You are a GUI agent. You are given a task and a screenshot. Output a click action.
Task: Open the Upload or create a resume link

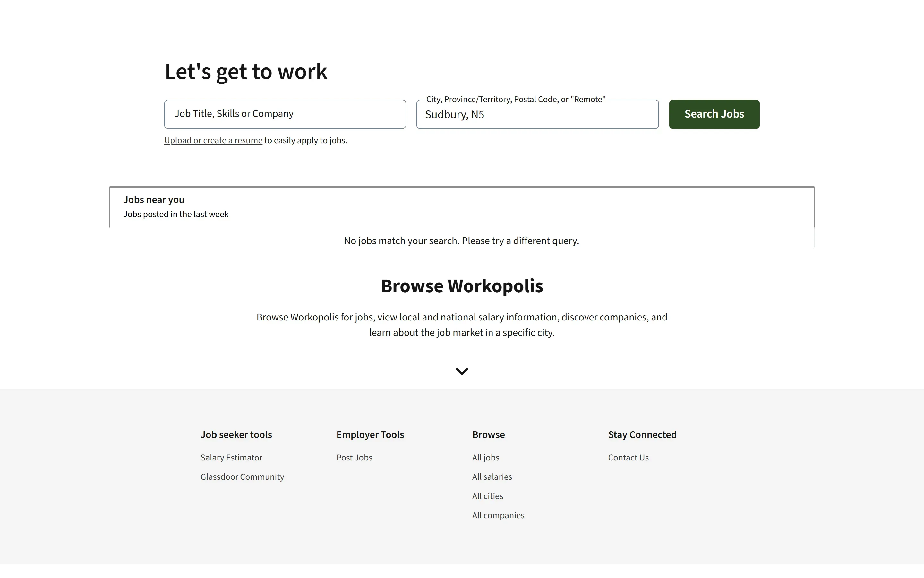click(213, 140)
